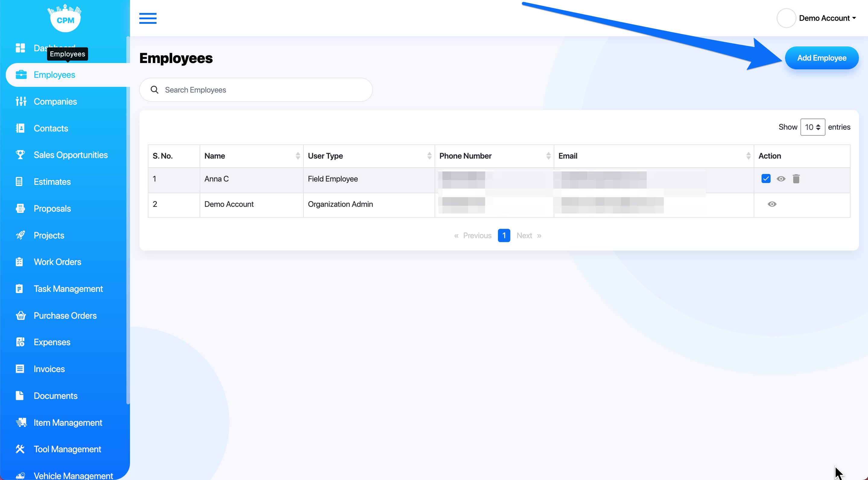Open Proposals in the sidebar
The height and width of the screenshot is (480, 868).
point(52,209)
